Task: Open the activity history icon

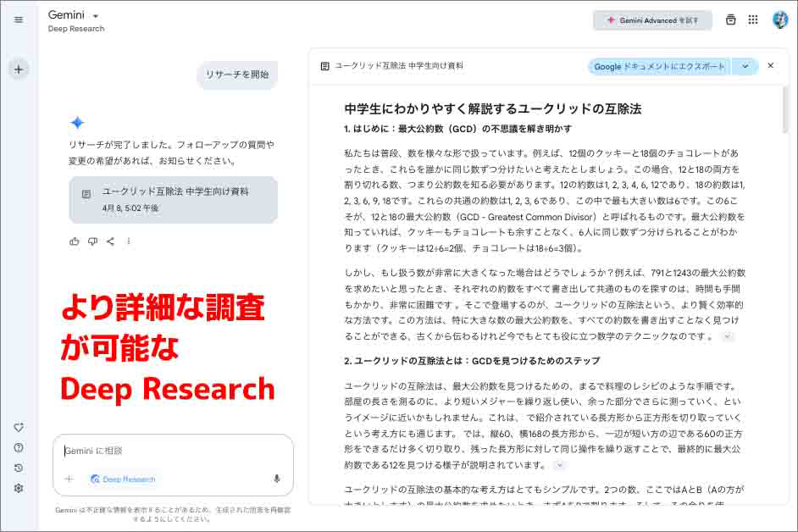Action: click(19, 468)
